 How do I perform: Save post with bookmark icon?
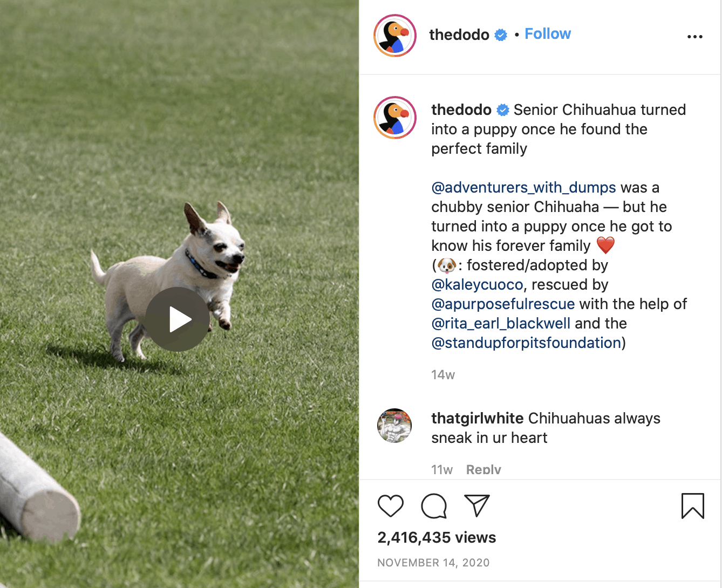(692, 506)
